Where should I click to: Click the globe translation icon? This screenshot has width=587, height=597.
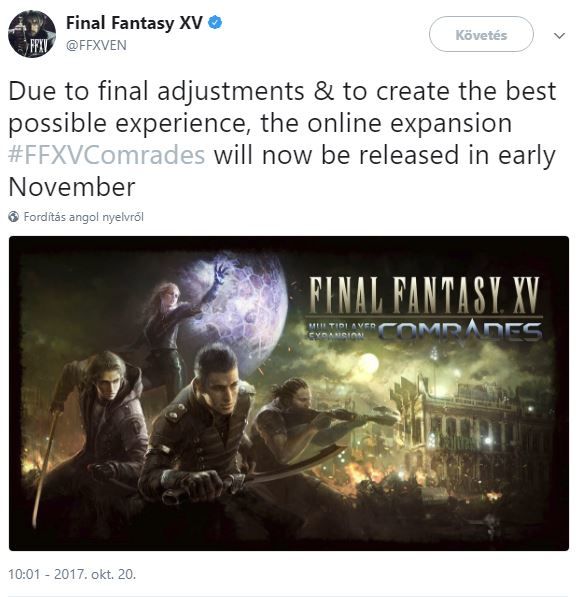click(x=14, y=217)
